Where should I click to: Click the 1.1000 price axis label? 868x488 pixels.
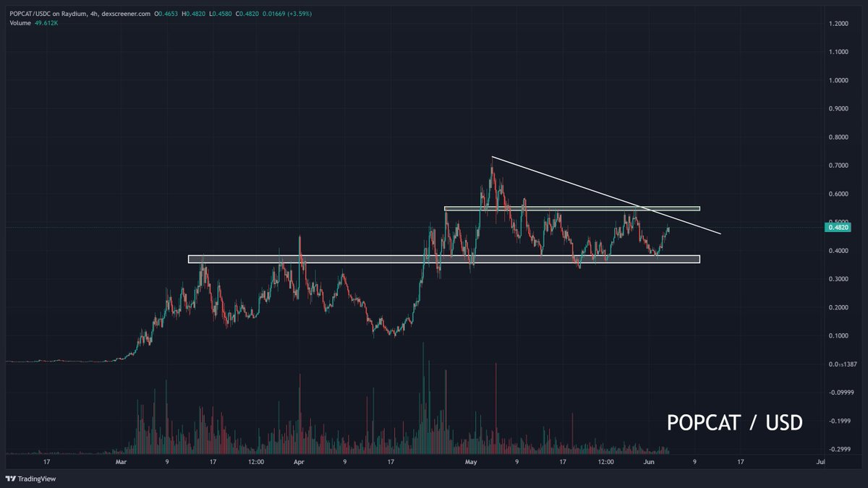(x=838, y=52)
